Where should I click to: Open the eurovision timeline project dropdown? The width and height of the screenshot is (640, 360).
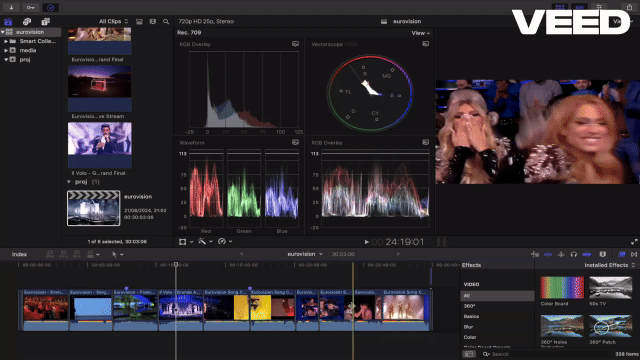pos(304,254)
